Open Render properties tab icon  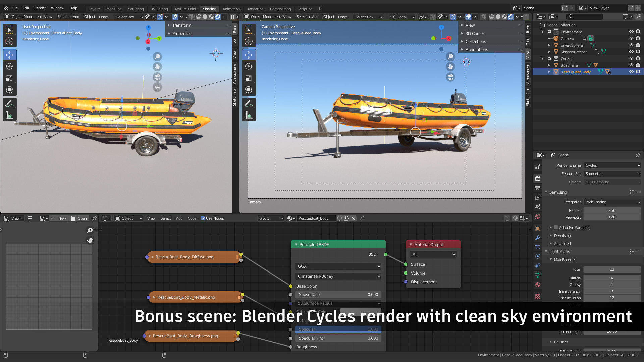(538, 178)
